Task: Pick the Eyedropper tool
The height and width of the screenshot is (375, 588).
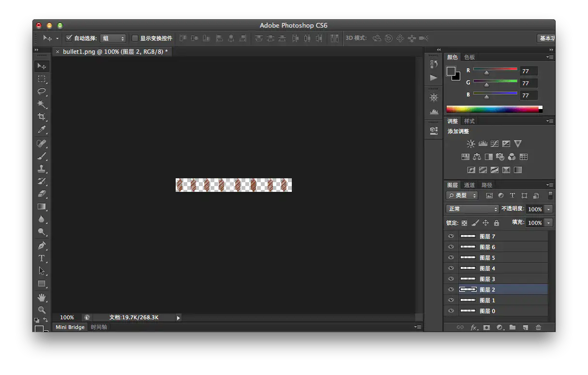Action: click(42, 130)
